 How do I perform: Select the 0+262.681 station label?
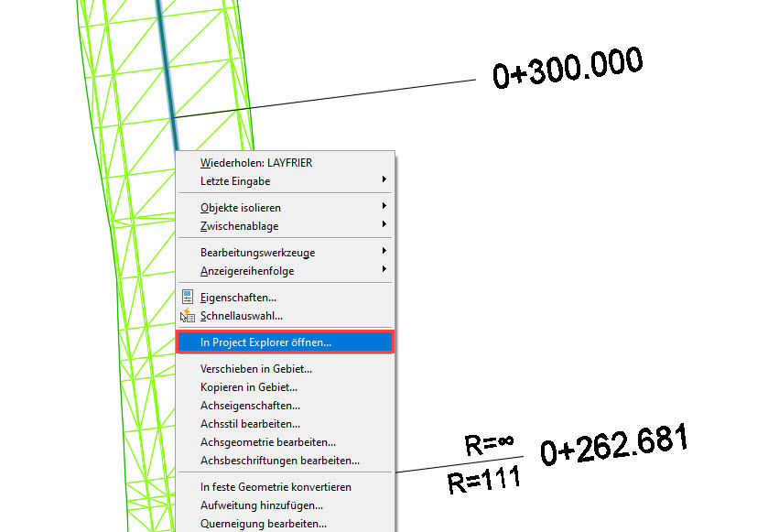613,446
